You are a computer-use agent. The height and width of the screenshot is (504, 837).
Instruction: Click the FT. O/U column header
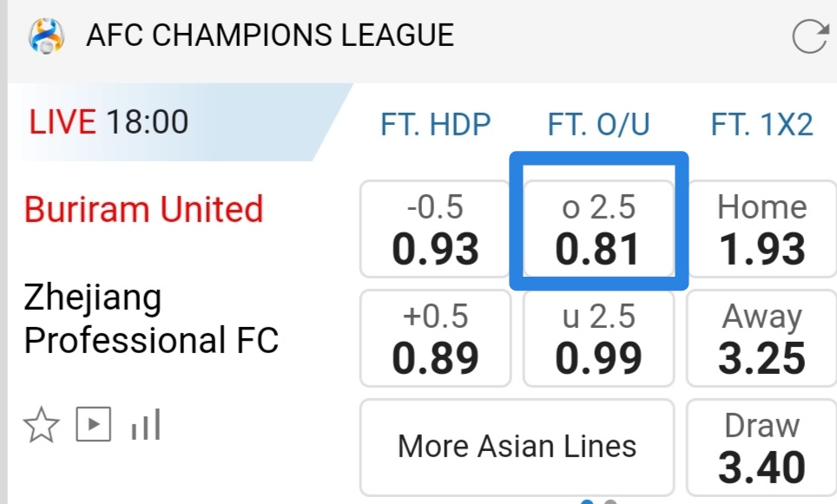click(598, 125)
